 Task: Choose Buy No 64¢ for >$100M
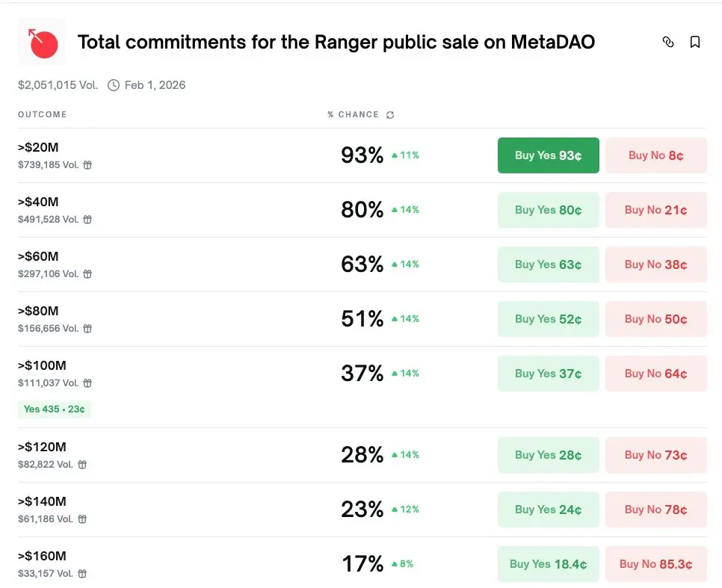point(655,374)
